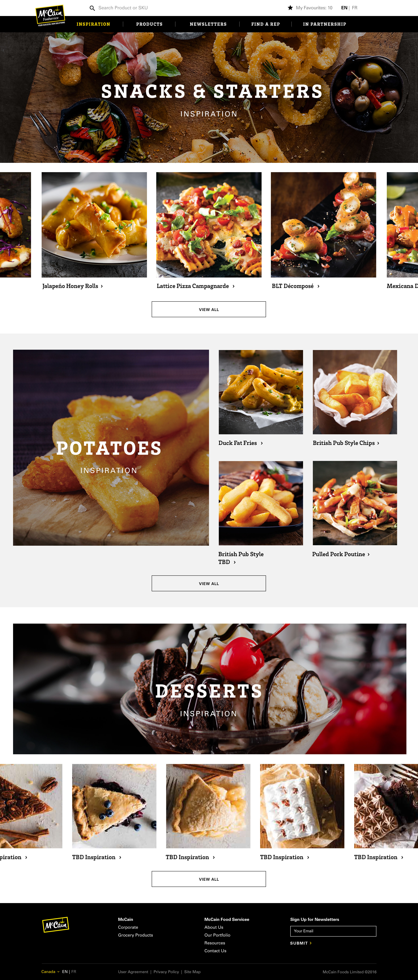
Task: Click the British Pub Style Chips image
Action: pos(355,392)
